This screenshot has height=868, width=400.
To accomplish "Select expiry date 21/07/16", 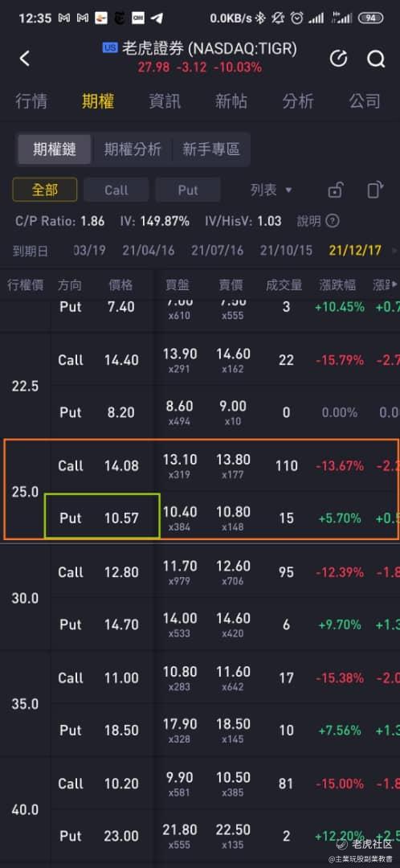I will point(218,250).
